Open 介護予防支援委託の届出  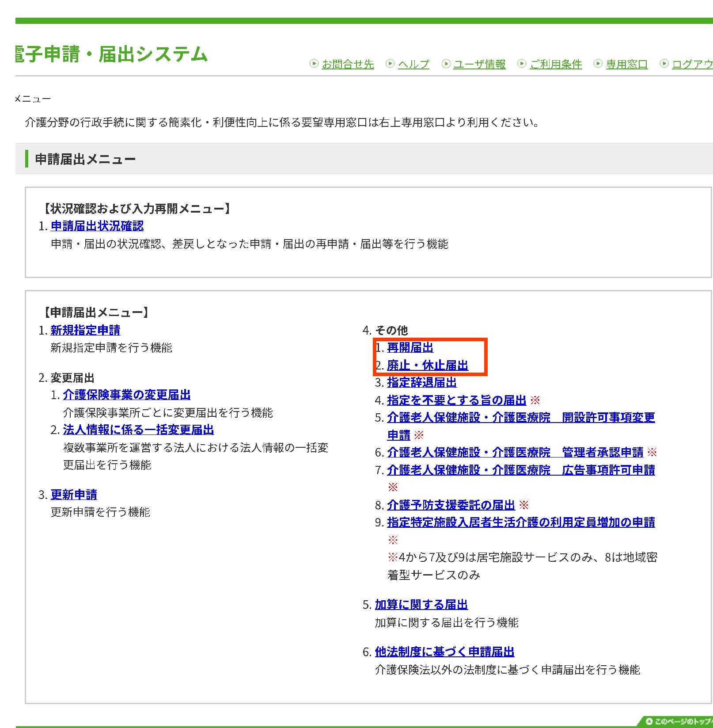point(451,505)
